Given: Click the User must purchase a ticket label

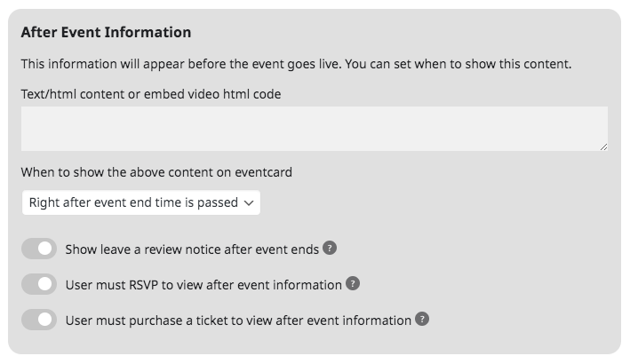Looking at the screenshot, I should point(238,320).
